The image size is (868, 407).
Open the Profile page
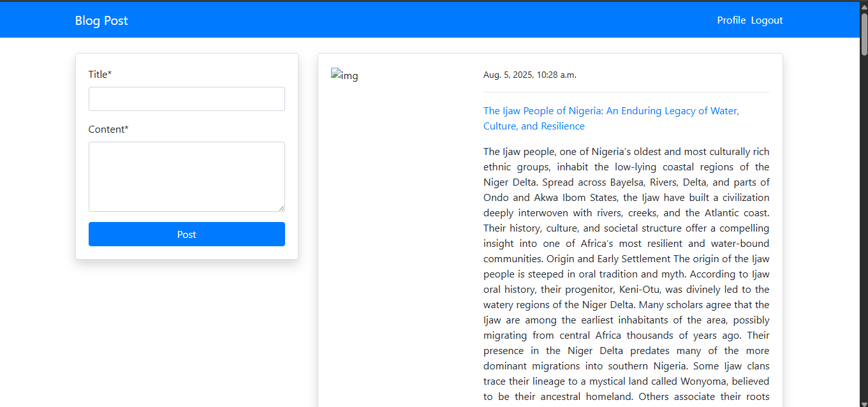(731, 20)
